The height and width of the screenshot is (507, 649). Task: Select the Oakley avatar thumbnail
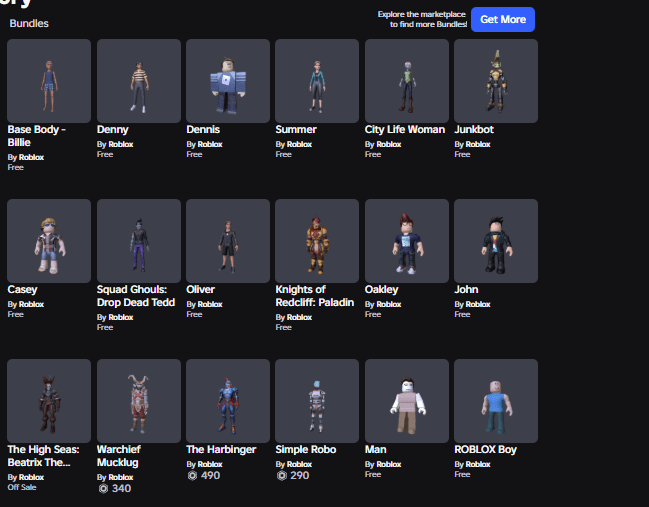407,241
